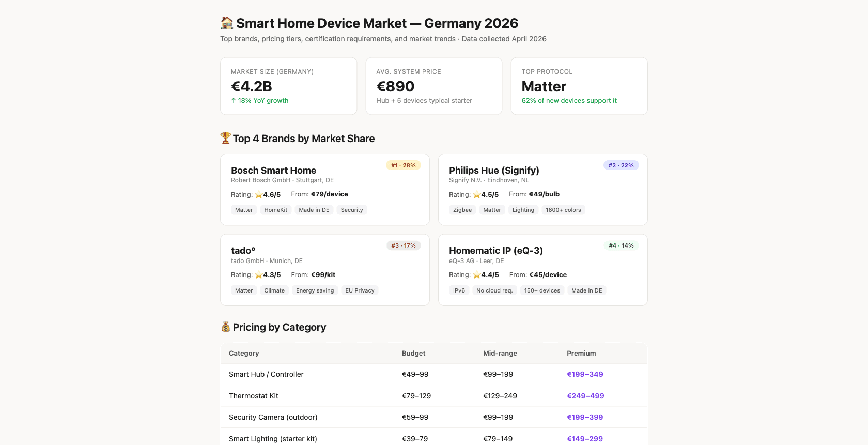Click the 150+ devices tag
868x445 pixels.
(542, 290)
